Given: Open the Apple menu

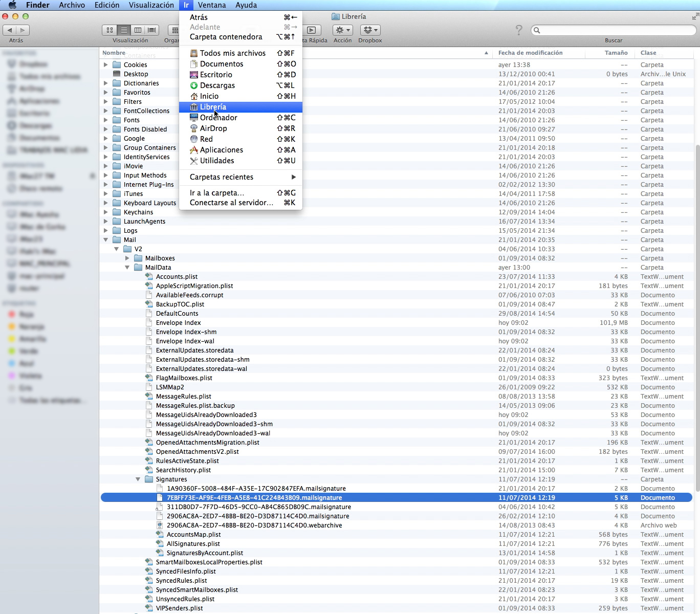Looking at the screenshot, I should click(x=12, y=5).
